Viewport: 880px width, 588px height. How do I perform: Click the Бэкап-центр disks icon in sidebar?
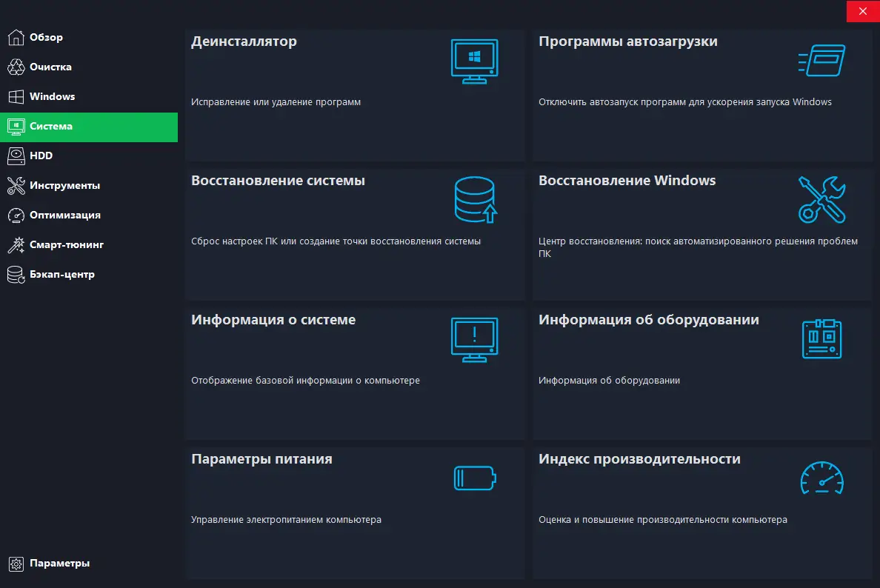[x=16, y=274]
